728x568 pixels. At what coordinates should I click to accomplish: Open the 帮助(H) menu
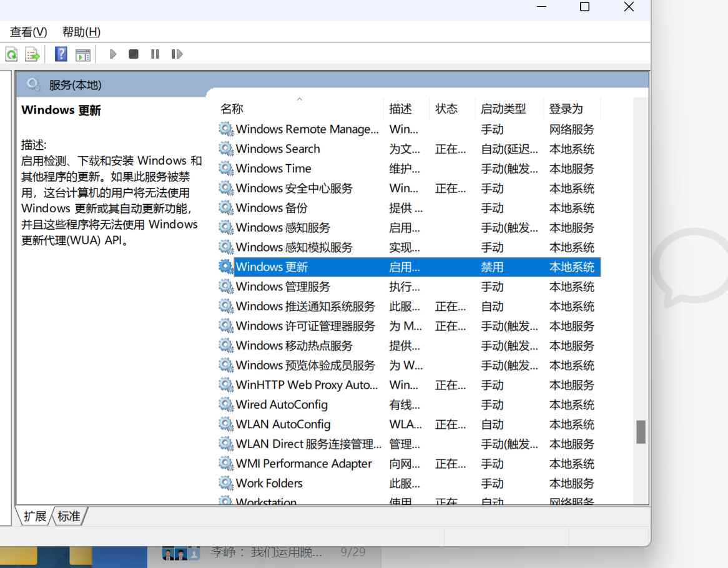(x=81, y=32)
